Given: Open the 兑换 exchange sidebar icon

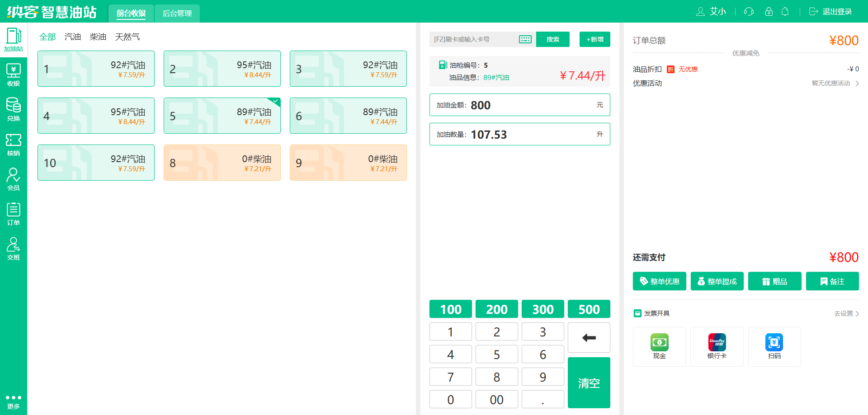Looking at the screenshot, I should pos(14,110).
